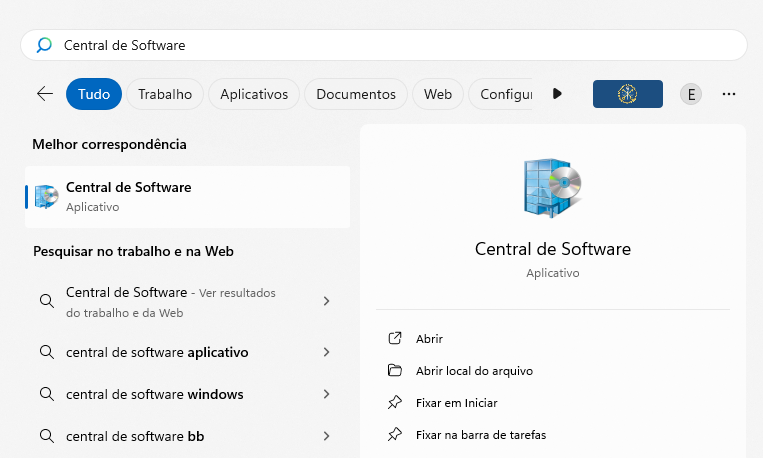This screenshot has width=763, height=458.
Task: Open the E account avatar
Action: tap(691, 94)
